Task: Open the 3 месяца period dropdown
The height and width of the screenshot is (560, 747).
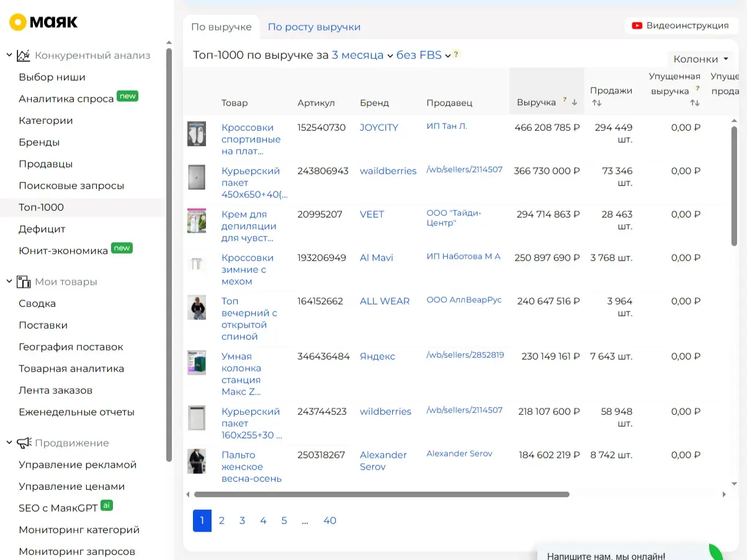Action: 362,55
